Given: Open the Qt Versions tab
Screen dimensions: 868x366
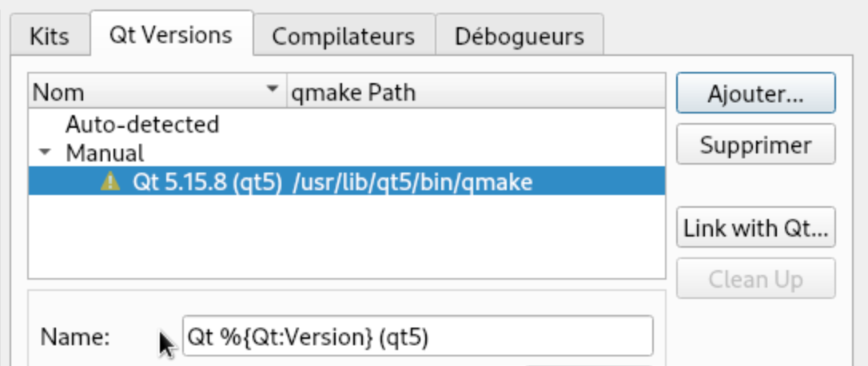Looking at the screenshot, I should coord(170,35).
